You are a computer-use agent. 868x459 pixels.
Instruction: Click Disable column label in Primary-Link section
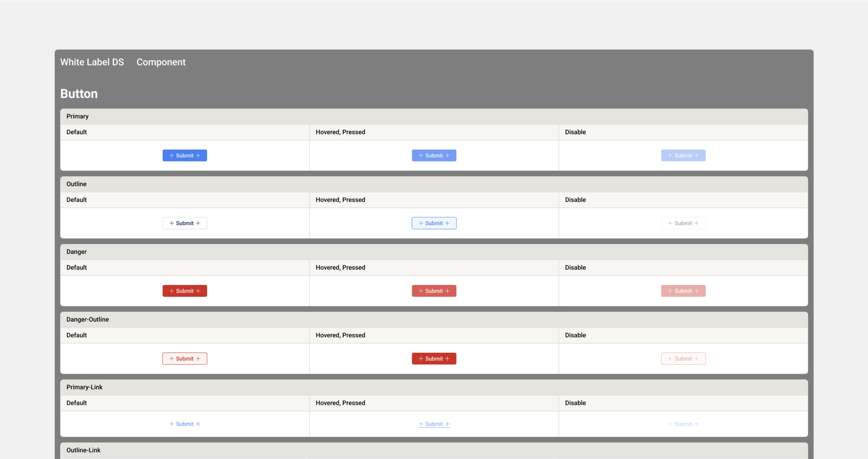point(575,403)
